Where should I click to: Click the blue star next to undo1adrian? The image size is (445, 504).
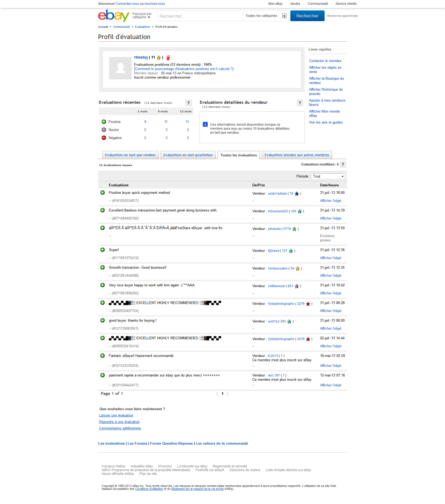click(297, 194)
